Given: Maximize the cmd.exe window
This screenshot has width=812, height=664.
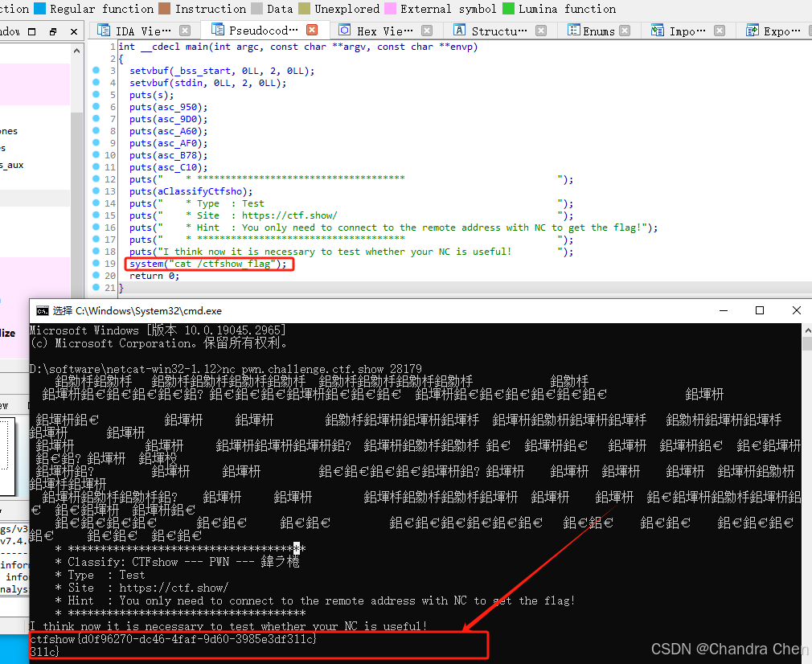Looking at the screenshot, I should pyautogui.click(x=760, y=311).
